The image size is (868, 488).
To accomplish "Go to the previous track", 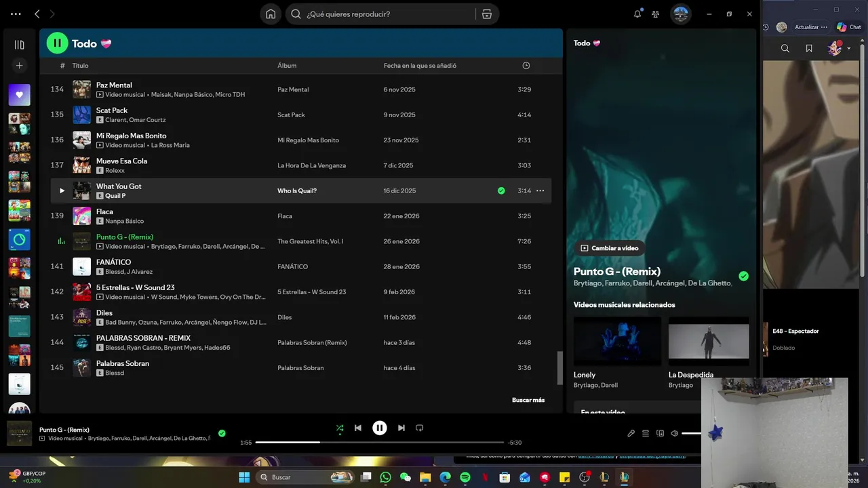I will click(x=358, y=428).
